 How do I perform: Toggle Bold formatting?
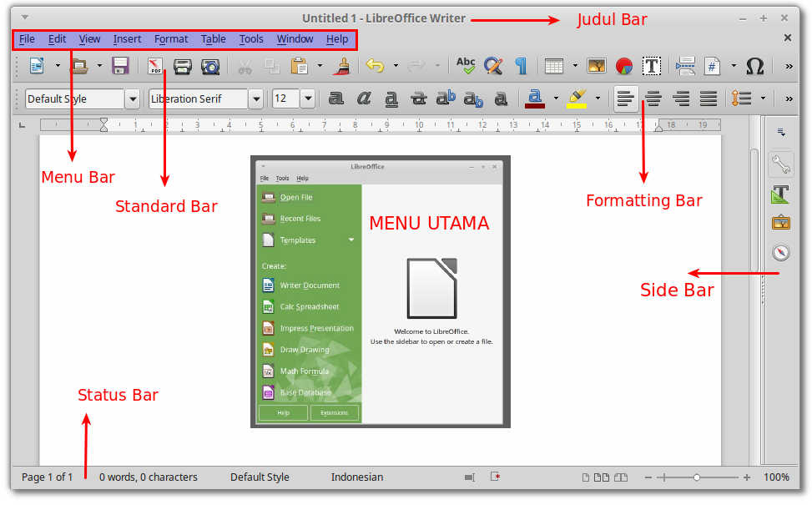(336, 98)
